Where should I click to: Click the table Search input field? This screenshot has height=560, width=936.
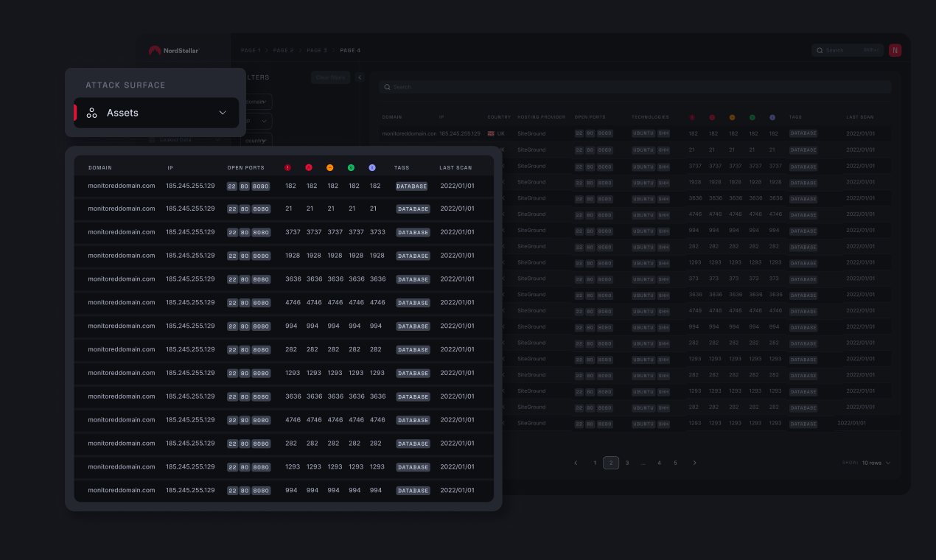pos(635,87)
